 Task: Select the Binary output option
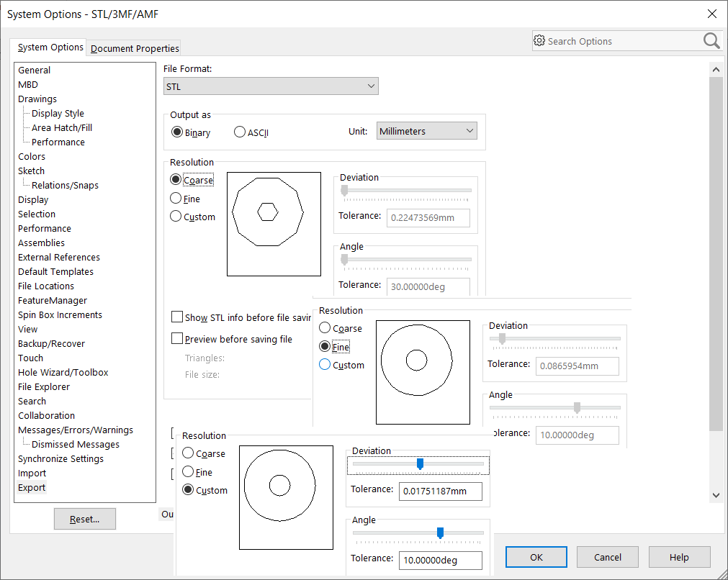coord(177,132)
